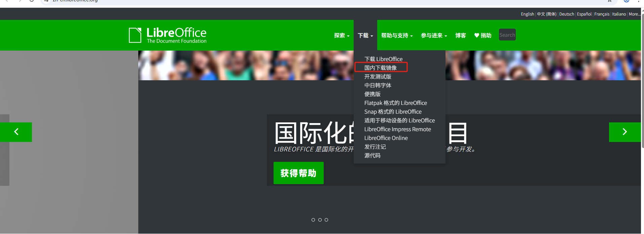Click the heart donate icon
Screen dimensions: 644x234
pos(476,35)
